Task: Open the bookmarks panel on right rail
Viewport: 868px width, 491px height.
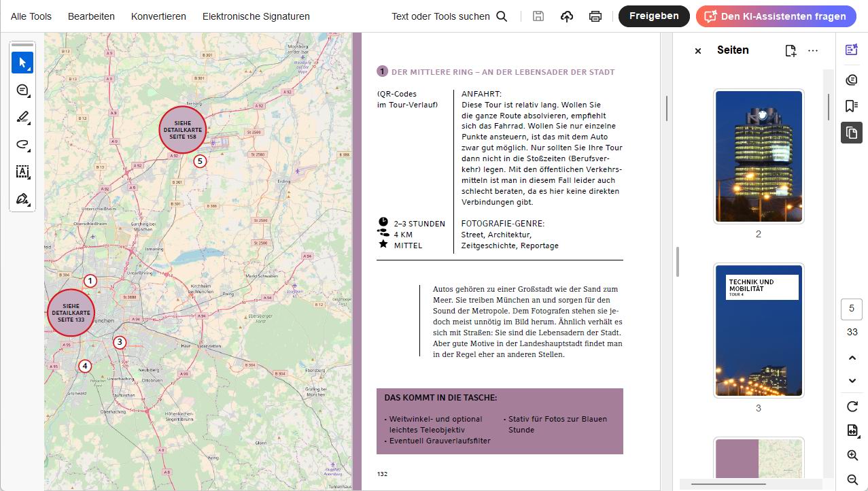Action: coord(851,105)
